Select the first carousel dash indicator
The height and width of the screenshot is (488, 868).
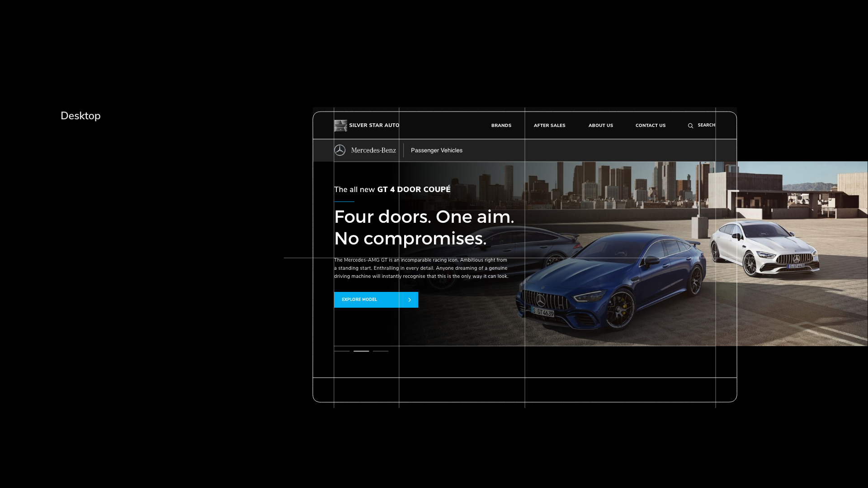(x=342, y=351)
